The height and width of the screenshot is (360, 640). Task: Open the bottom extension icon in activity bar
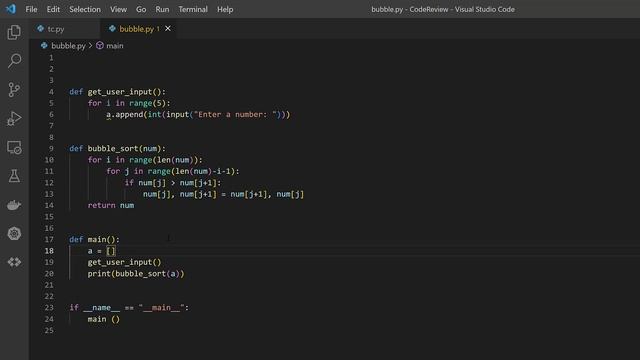14,262
